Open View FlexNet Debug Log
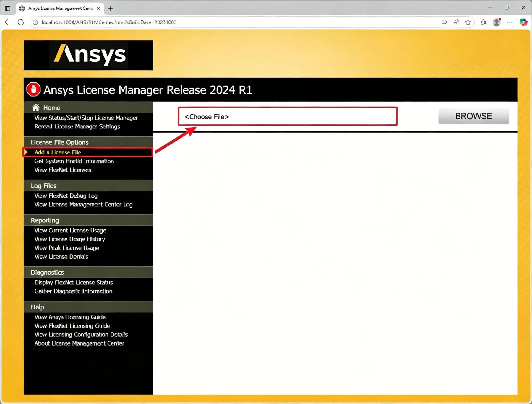This screenshot has width=532, height=404. click(x=66, y=196)
